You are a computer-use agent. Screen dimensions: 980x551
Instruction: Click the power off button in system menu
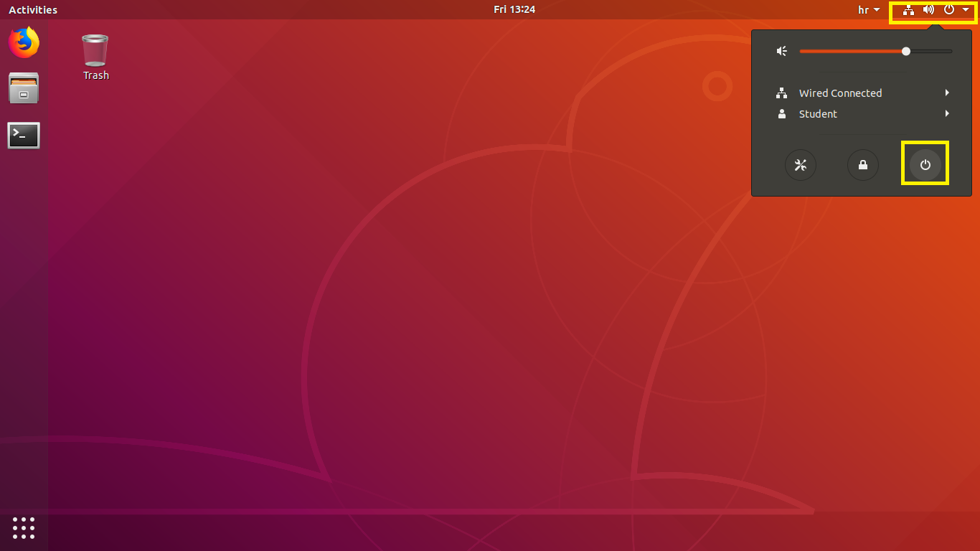[925, 166]
